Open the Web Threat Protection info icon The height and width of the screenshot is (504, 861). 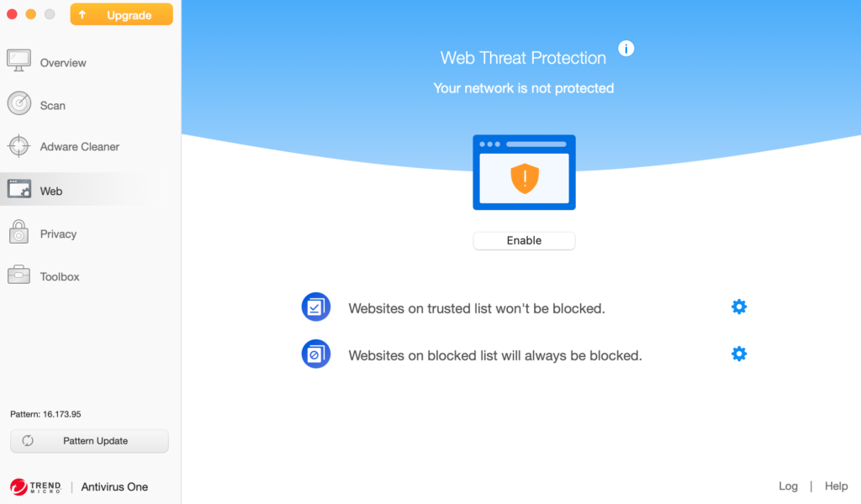click(626, 49)
